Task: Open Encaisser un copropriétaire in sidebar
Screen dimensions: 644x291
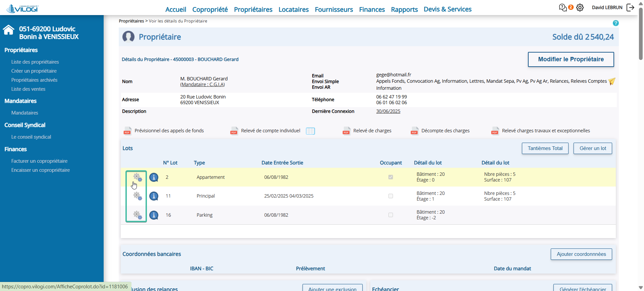Action: coord(41,170)
